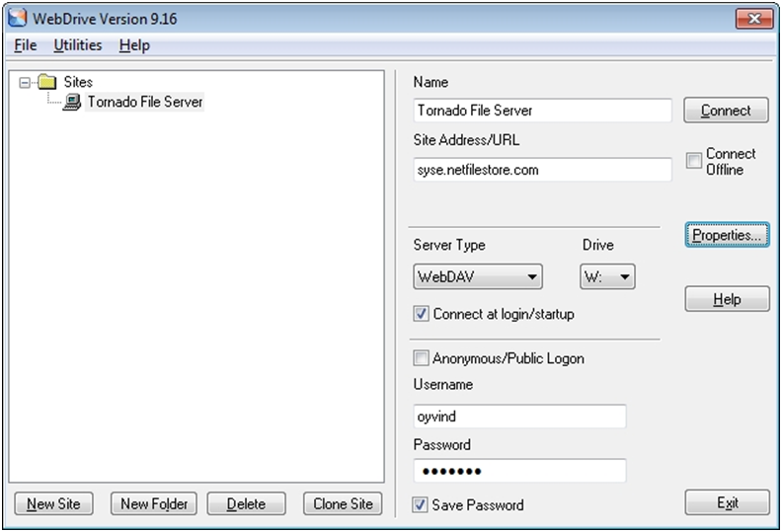
Task: Select Tornado File Server in tree
Action: click(x=144, y=102)
